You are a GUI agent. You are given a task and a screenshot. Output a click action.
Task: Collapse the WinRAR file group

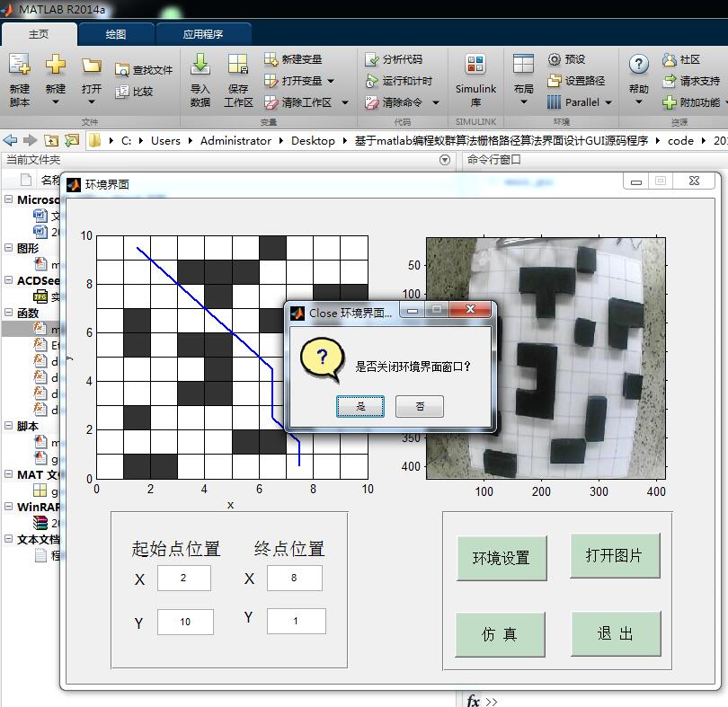pos(8,507)
